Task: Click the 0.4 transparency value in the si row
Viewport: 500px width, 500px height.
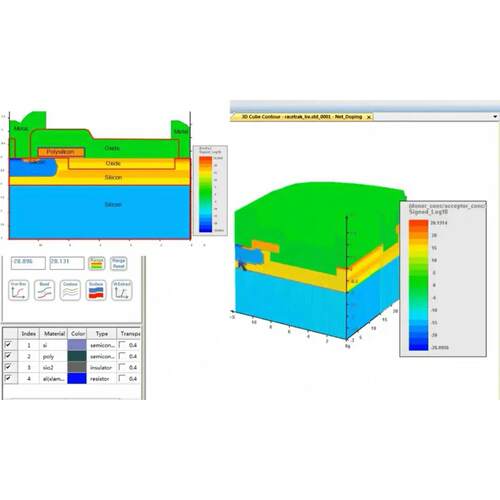Action: point(133,345)
